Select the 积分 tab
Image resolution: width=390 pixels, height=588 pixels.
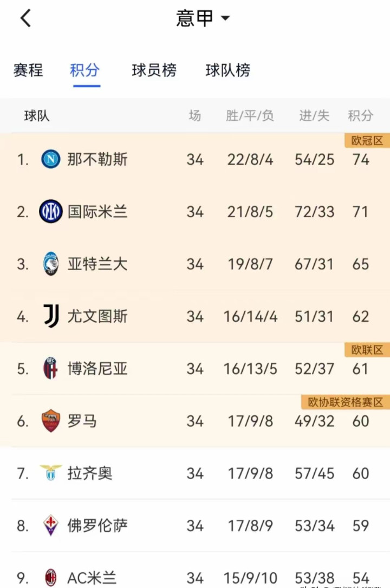[x=85, y=70]
